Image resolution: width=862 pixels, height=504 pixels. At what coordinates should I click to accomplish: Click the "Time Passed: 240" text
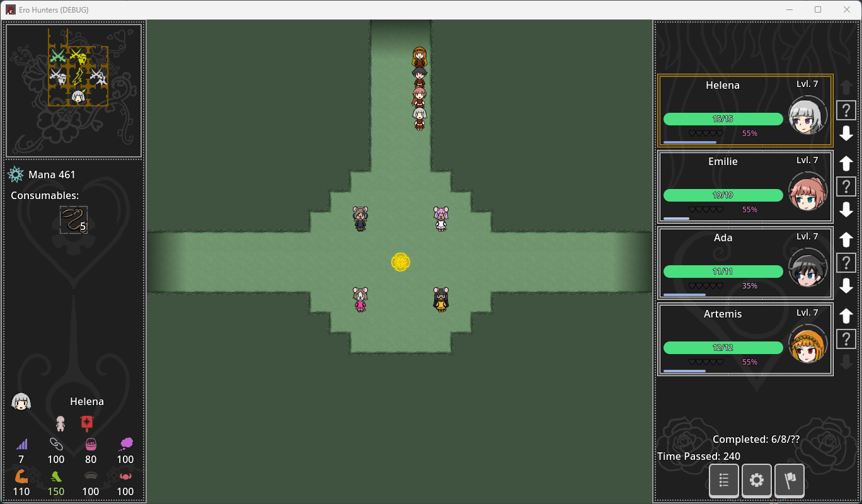pos(699,456)
